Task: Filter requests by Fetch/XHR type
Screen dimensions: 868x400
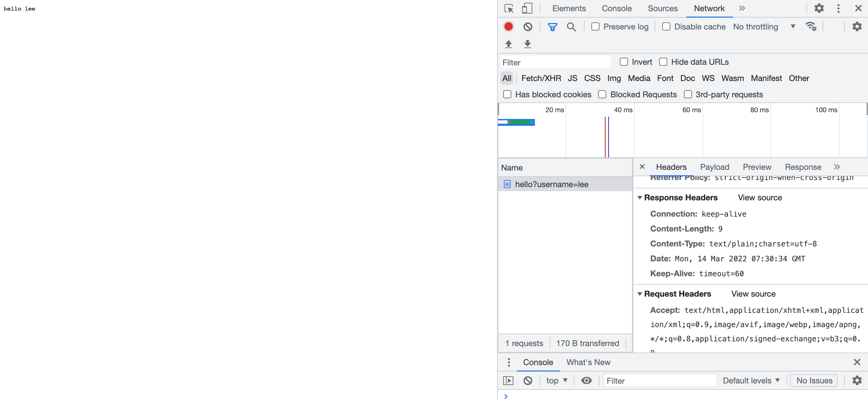Action: [x=541, y=78]
